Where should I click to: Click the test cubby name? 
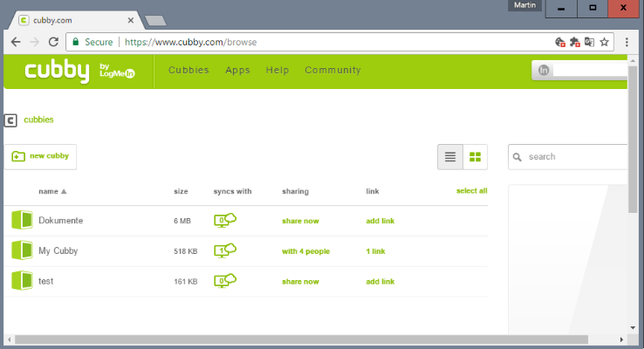click(46, 281)
